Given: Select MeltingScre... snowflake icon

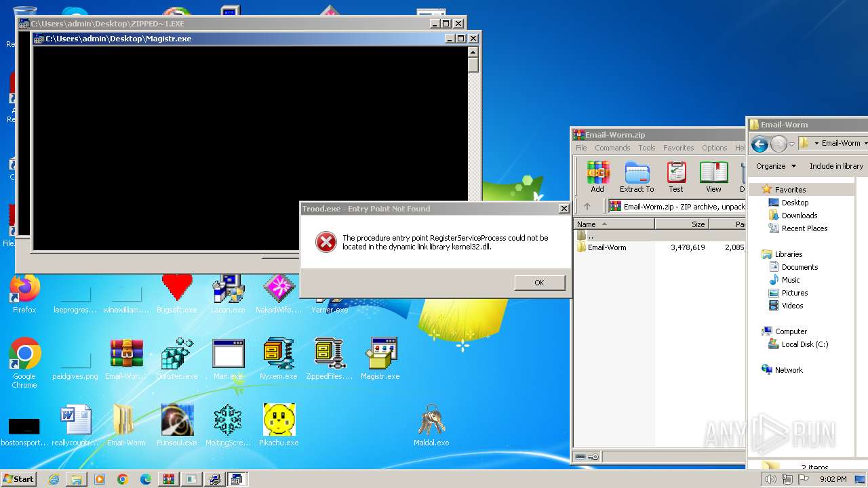Looking at the screenshot, I should (228, 426).
